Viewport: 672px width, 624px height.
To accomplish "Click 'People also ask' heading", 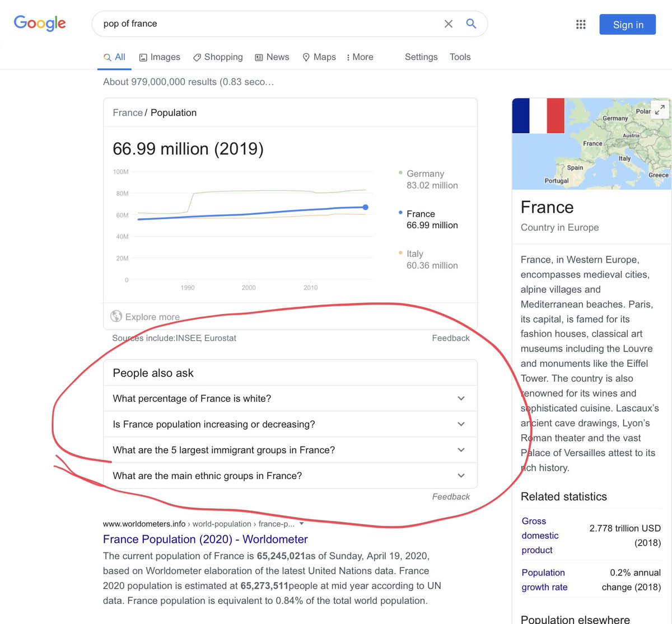I will [x=153, y=373].
